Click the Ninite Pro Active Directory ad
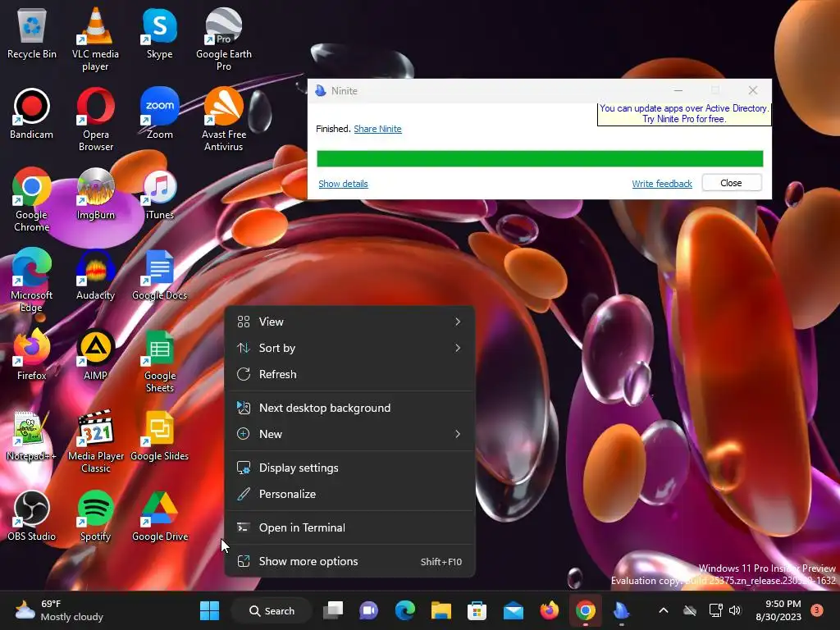Screen dimensions: 840x630 pos(684,113)
